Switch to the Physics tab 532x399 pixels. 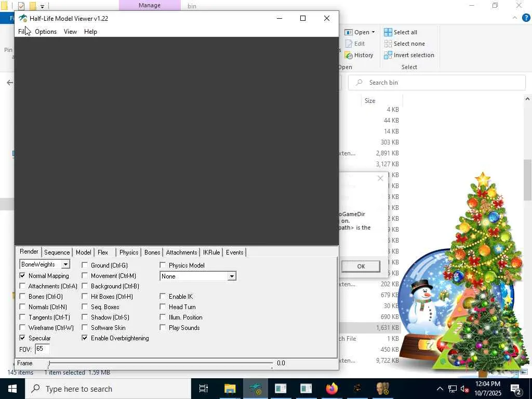point(129,252)
